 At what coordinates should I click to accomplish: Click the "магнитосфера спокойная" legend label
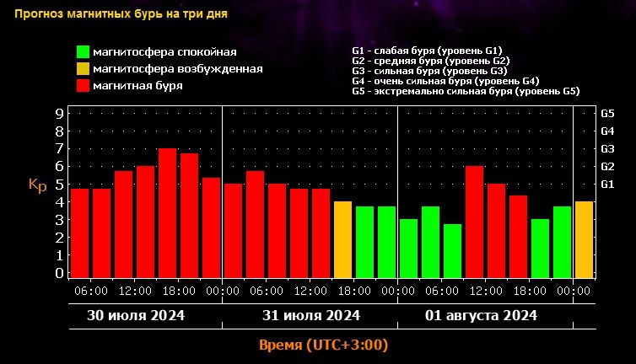point(164,52)
